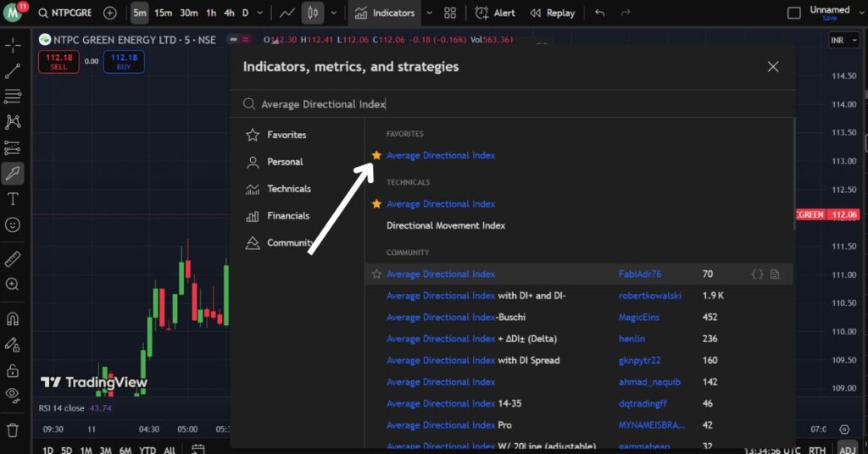Viewport: 868px width, 454px height.
Task: Toggle the ADJ adjustment button
Action: [848, 450]
